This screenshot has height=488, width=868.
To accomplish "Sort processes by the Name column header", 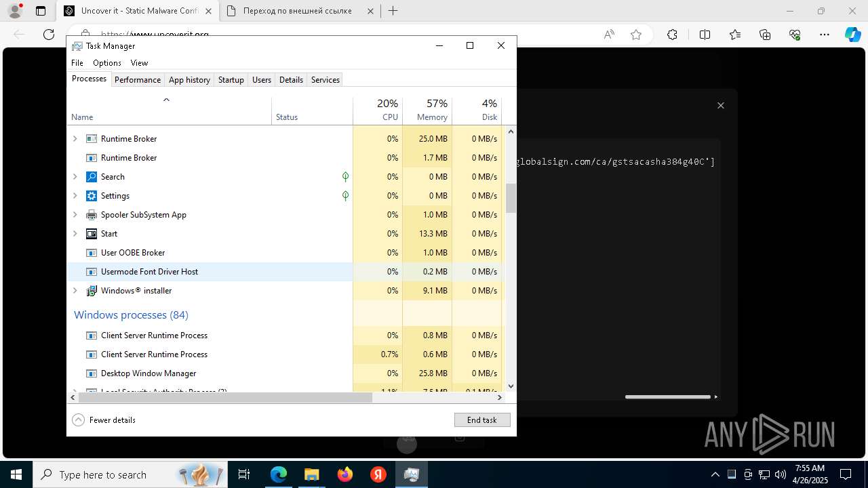I will coord(169,111).
